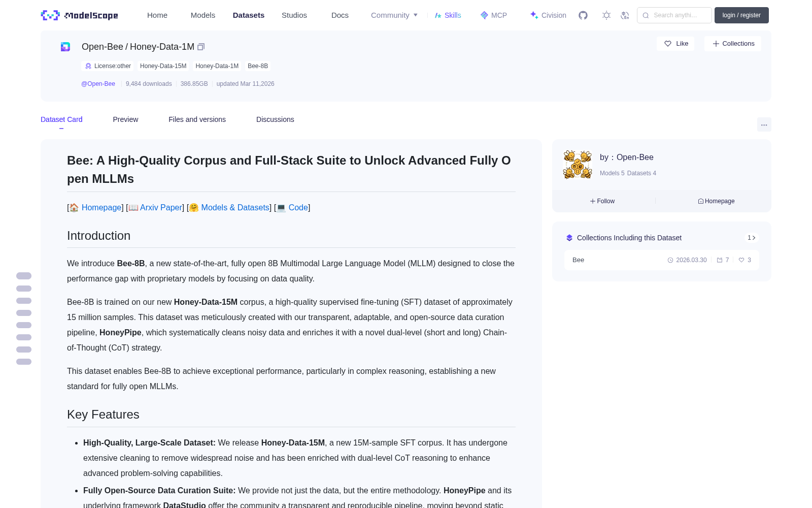
Task: Click the Collections Including this Dataset icon
Action: (x=569, y=238)
